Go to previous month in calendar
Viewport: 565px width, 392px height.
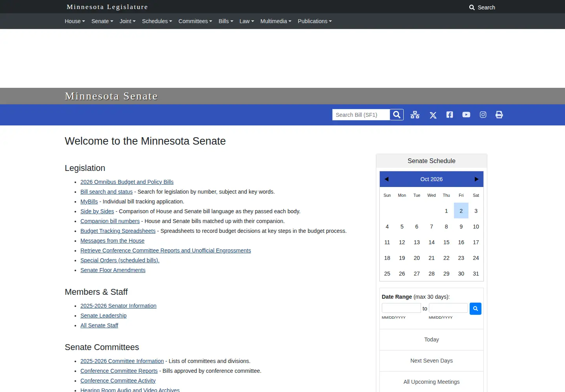point(386,179)
